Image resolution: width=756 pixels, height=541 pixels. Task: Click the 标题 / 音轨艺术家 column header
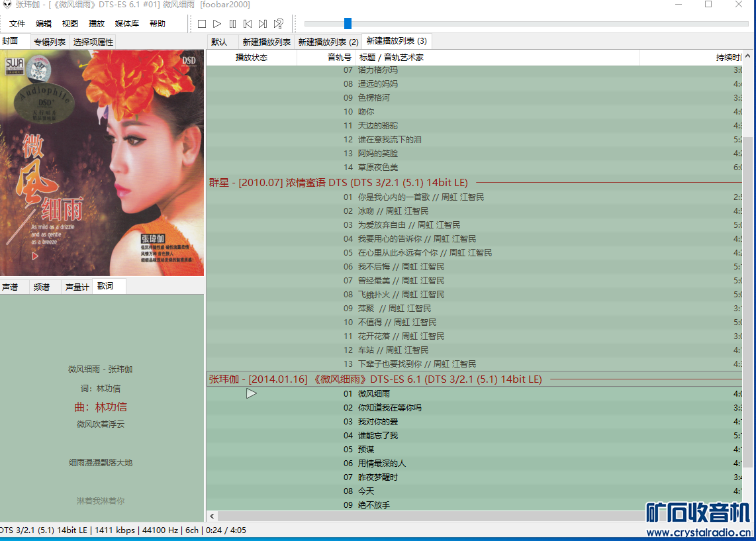496,58
